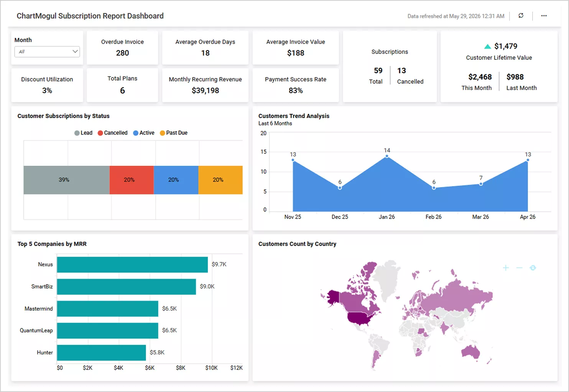Screen dimensions: 569x392
Task: Click the QuantumLeap $6.5K bar
Action: pos(108,331)
